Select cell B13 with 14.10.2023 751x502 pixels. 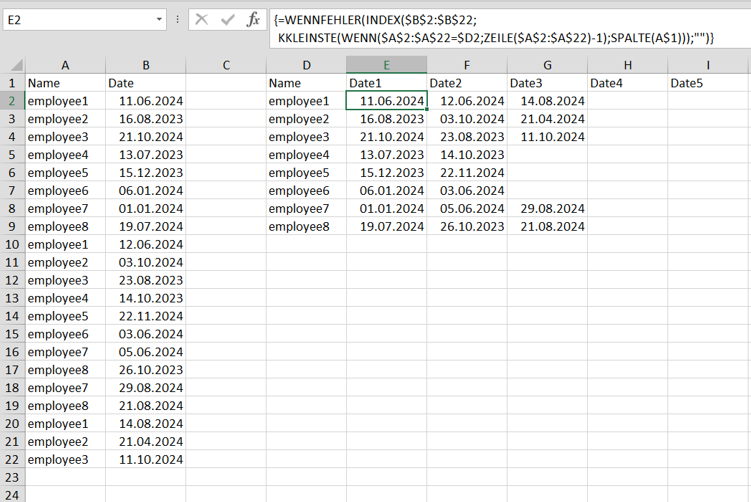pos(146,298)
